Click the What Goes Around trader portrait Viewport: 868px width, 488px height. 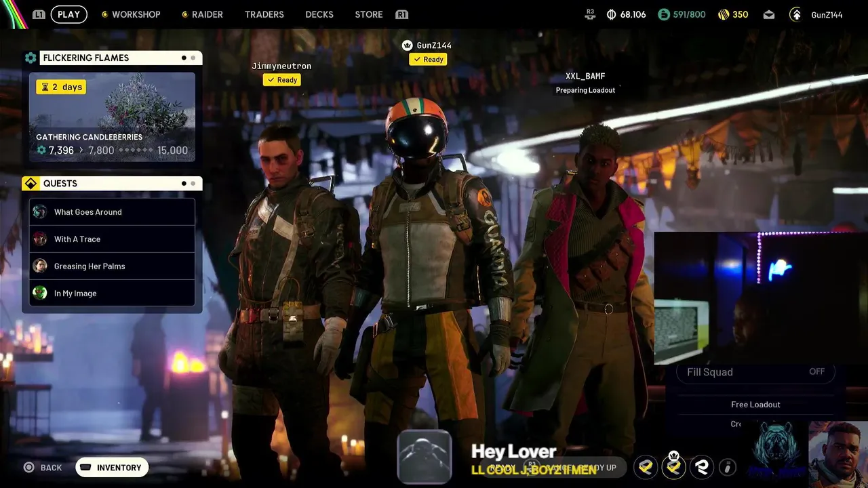tap(40, 212)
